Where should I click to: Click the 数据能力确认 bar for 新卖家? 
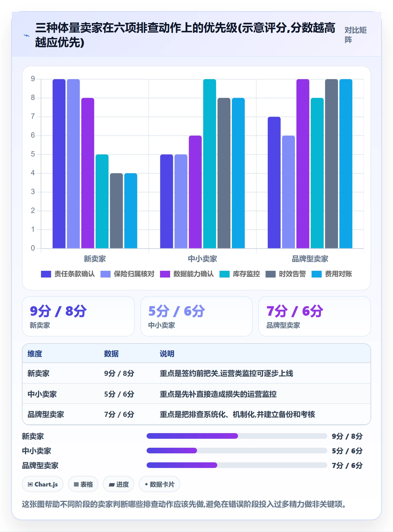[x=88, y=173]
